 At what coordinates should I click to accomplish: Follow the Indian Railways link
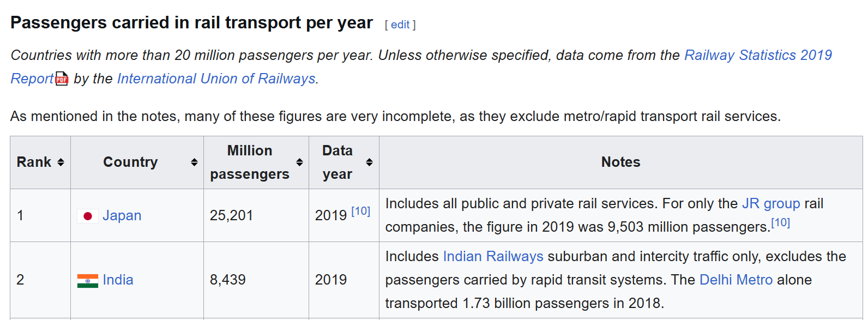click(493, 256)
